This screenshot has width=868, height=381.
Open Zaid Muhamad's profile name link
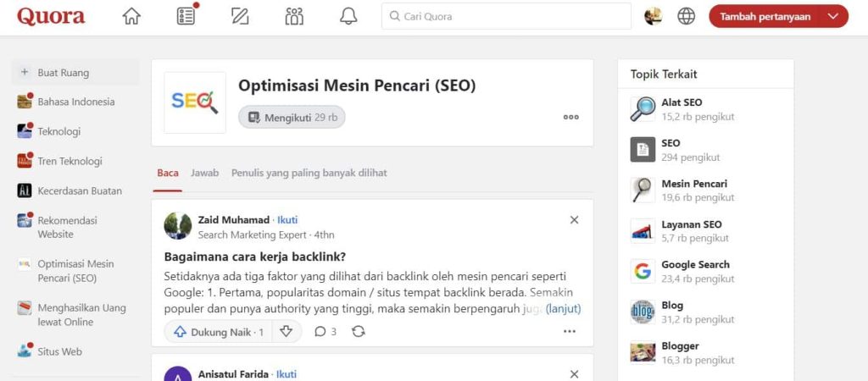point(234,220)
